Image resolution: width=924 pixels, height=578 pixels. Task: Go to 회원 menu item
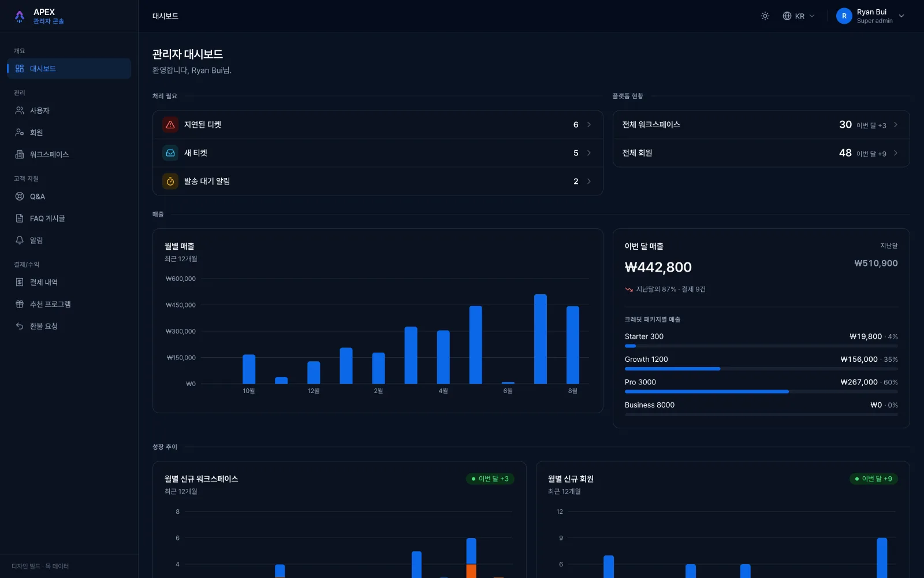[x=69, y=132]
